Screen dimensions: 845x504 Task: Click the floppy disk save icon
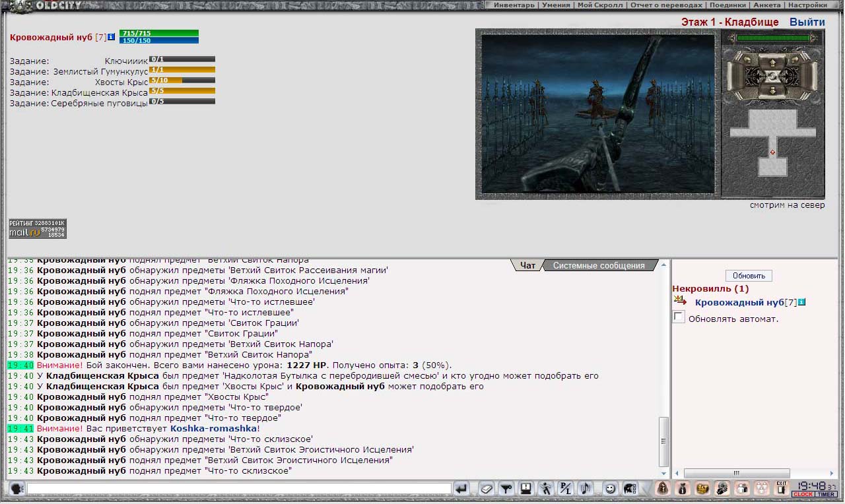pyautogui.click(x=525, y=489)
